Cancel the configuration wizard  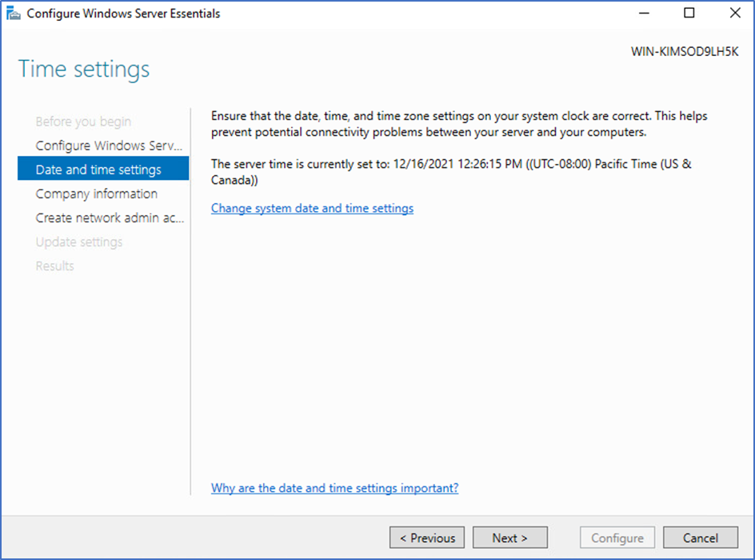click(x=701, y=538)
